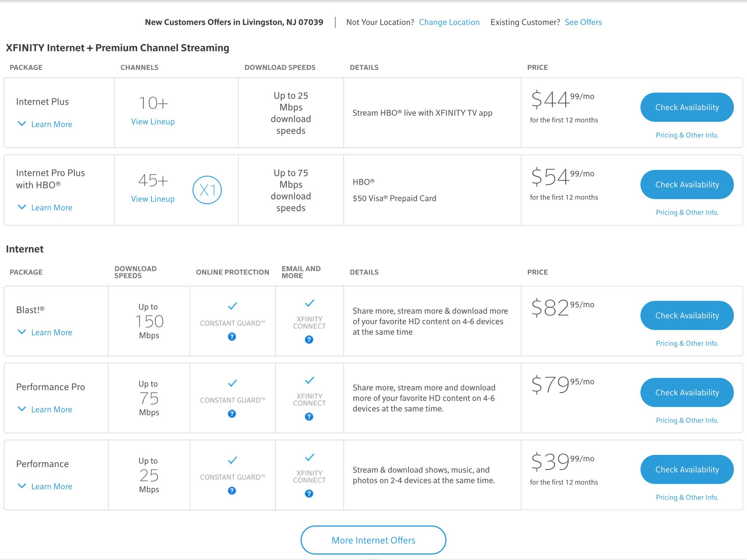Click the XFINITY Connect checkmark in Blast! row

coord(309,303)
